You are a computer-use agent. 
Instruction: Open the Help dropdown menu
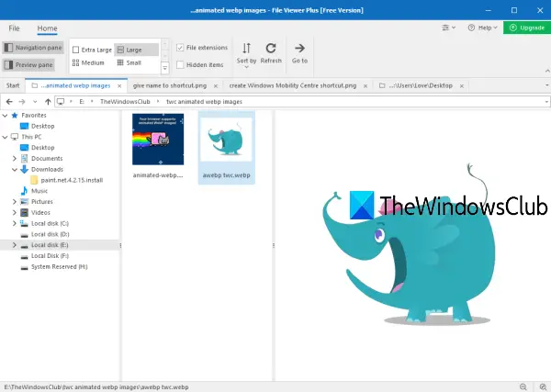coord(482,28)
